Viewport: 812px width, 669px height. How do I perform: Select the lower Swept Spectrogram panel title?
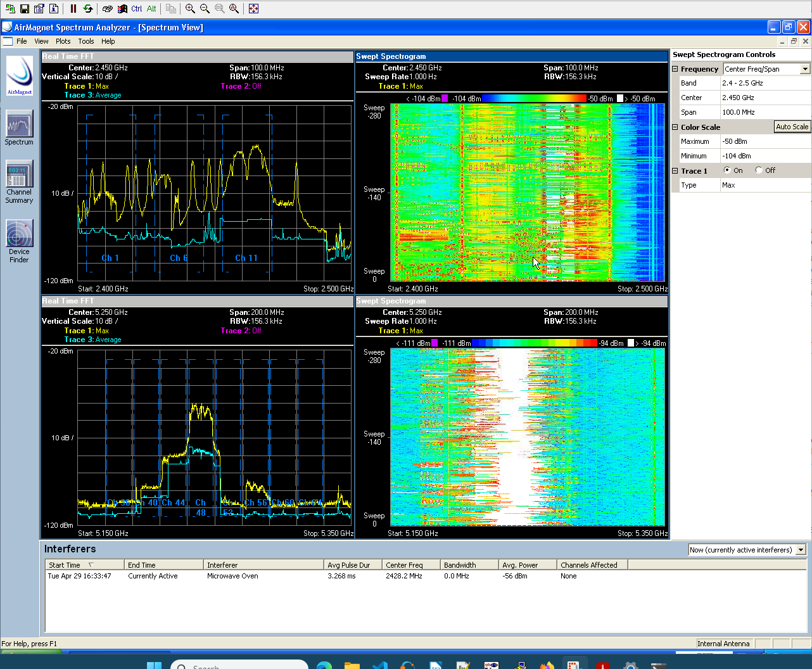(511, 301)
